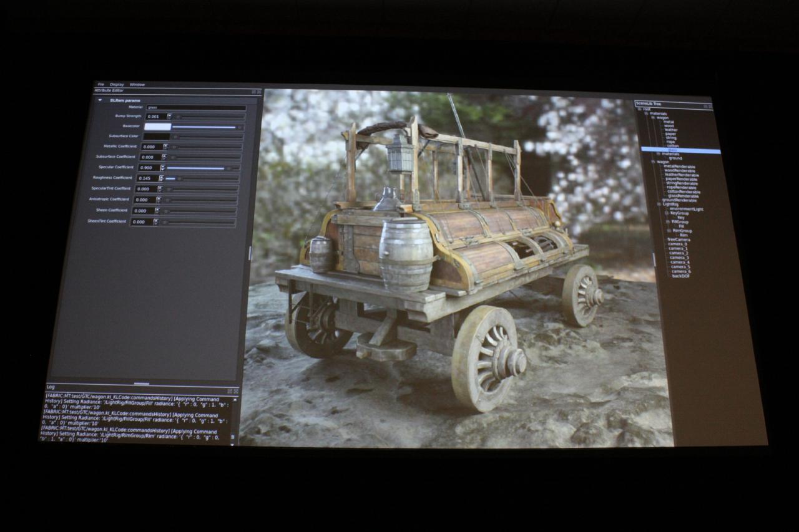Click the Material name field showing glass
Image resolution: width=799 pixels, height=532 pixels.
[196, 107]
